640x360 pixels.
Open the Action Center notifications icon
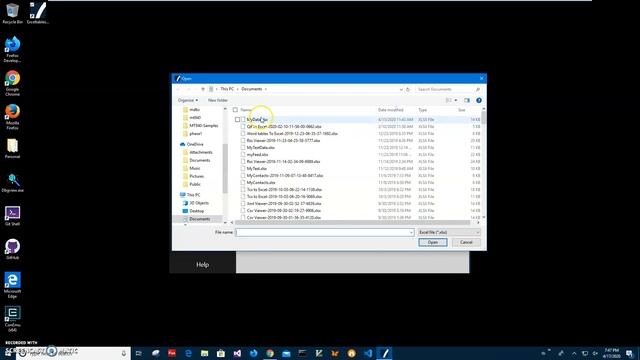pyautogui.click(x=630, y=353)
